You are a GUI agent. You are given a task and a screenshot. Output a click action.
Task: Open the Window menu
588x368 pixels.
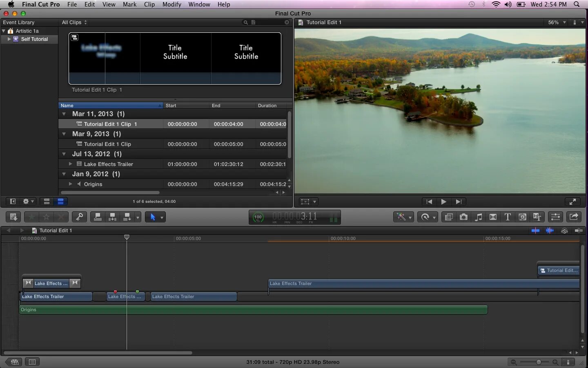pyautogui.click(x=199, y=4)
